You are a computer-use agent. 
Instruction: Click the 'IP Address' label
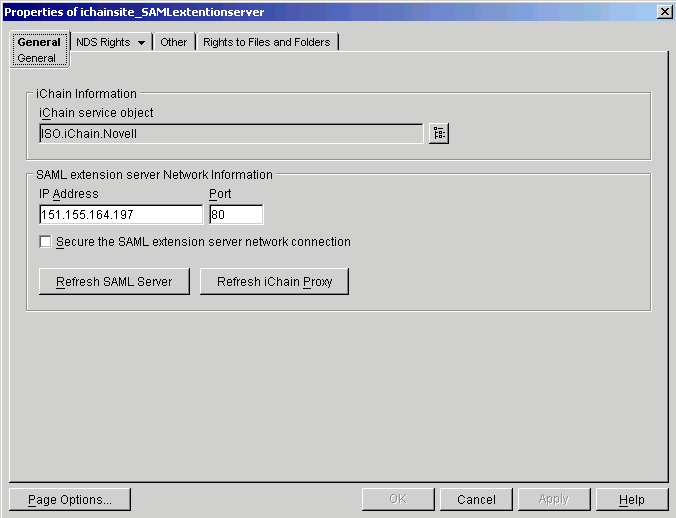tap(69, 194)
